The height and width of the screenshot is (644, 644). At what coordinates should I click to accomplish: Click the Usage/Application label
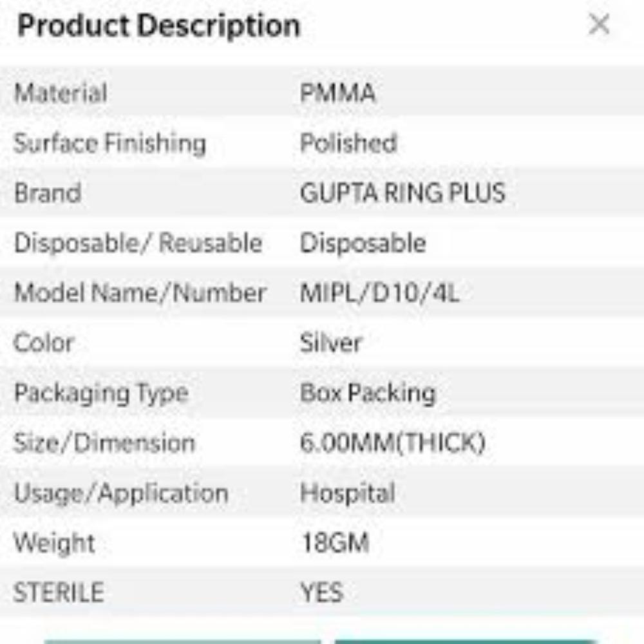tap(121, 493)
